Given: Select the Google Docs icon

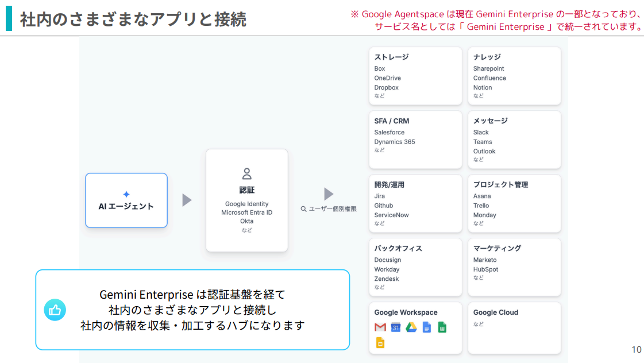Looking at the screenshot, I should click(x=426, y=327).
